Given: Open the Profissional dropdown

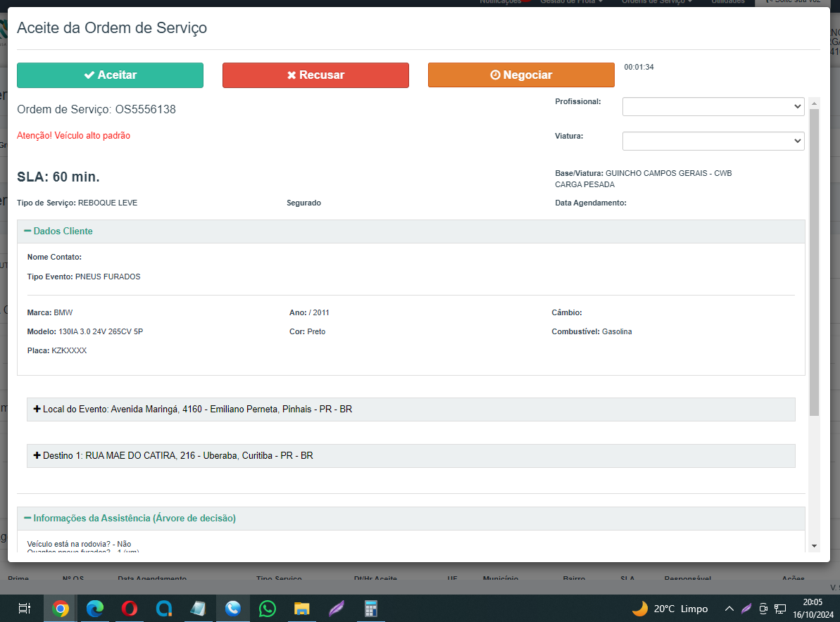Looking at the screenshot, I should coord(713,106).
